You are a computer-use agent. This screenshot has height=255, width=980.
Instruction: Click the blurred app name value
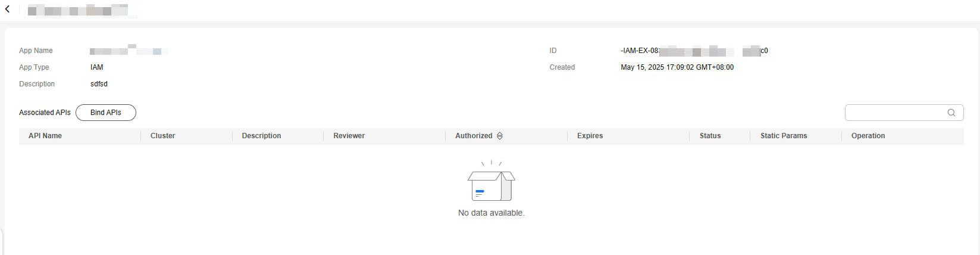point(129,51)
